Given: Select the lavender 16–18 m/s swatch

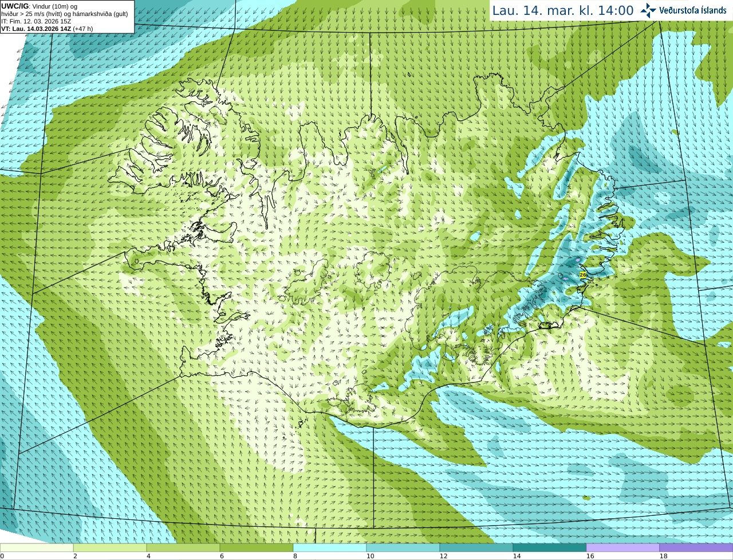Looking at the screenshot, I should click(623, 547).
